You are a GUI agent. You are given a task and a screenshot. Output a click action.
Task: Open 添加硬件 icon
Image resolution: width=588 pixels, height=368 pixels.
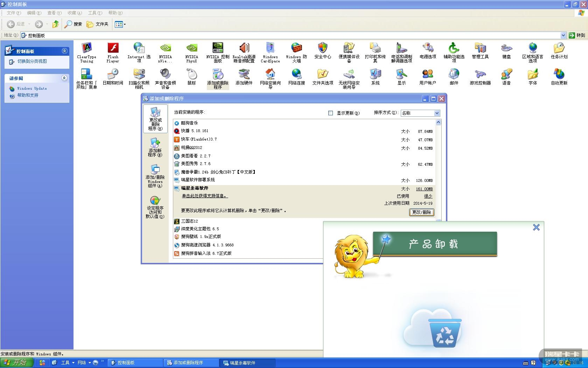pyautogui.click(x=244, y=77)
